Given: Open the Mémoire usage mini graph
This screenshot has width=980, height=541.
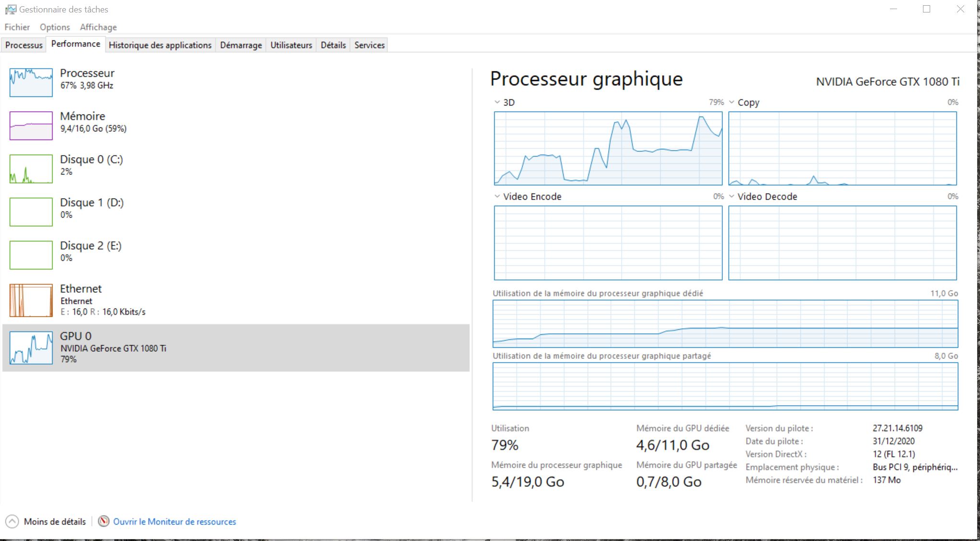Looking at the screenshot, I should point(31,126).
